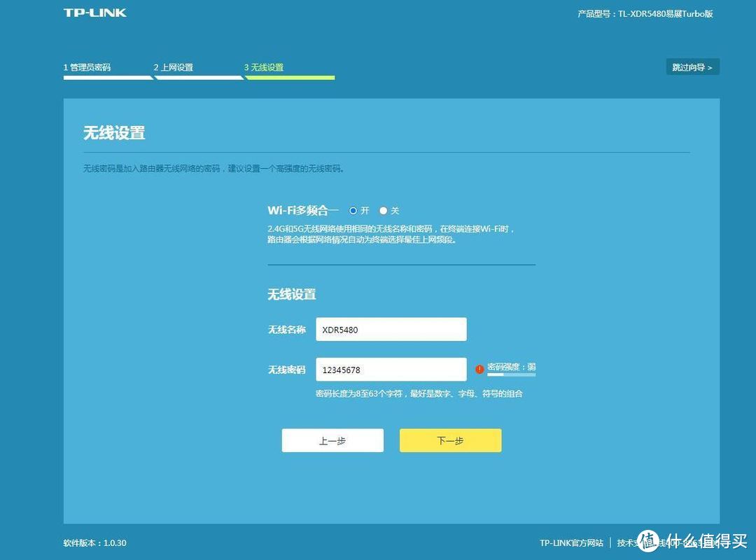756x560 pixels.
Task: Switch to step 2 上网设置
Action: coord(174,67)
